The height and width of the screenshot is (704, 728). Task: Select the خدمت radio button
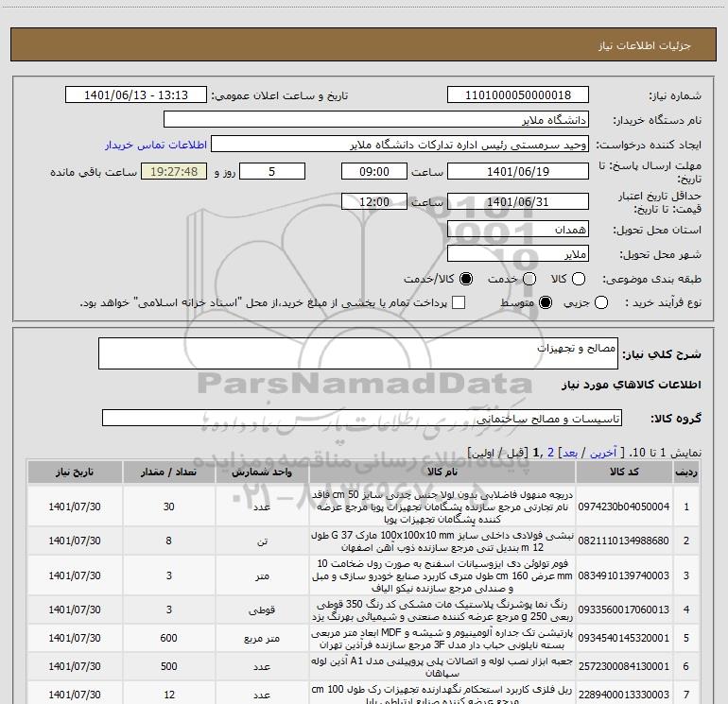(x=529, y=279)
